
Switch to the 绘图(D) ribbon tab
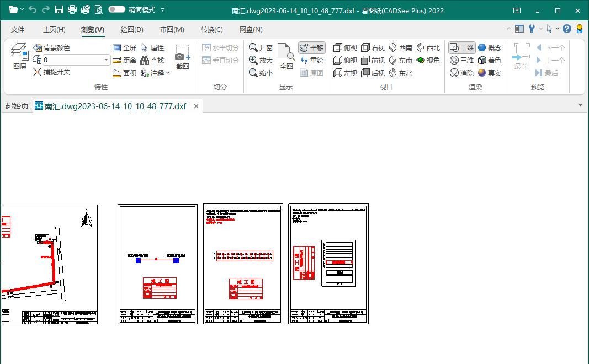pyautogui.click(x=132, y=30)
